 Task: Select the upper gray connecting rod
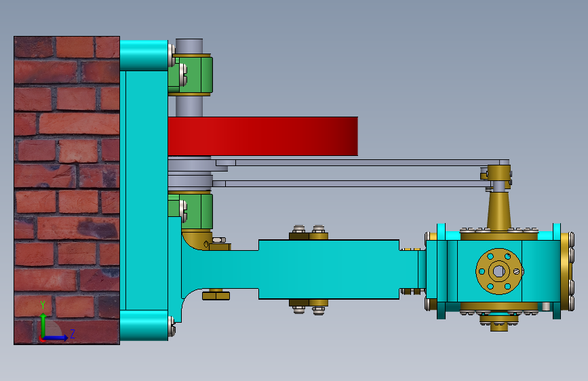coord(362,163)
